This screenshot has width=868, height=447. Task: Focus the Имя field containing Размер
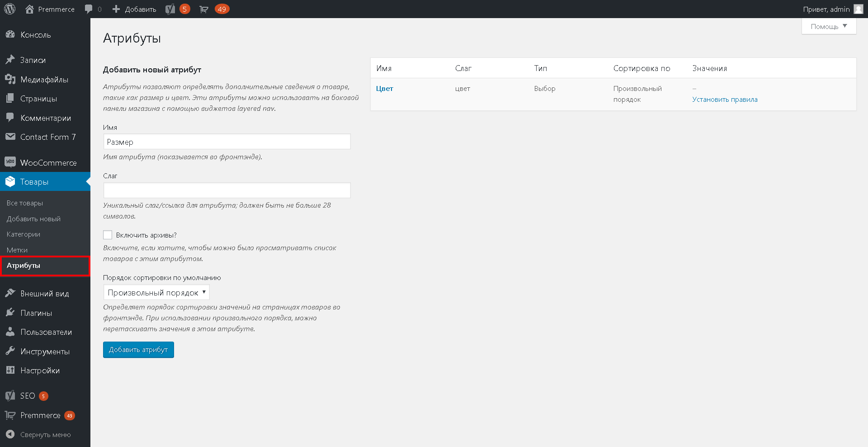(227, 142)
